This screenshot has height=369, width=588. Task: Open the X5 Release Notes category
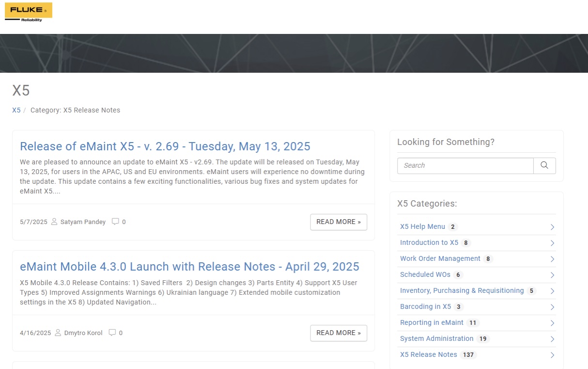click(428, 354)
